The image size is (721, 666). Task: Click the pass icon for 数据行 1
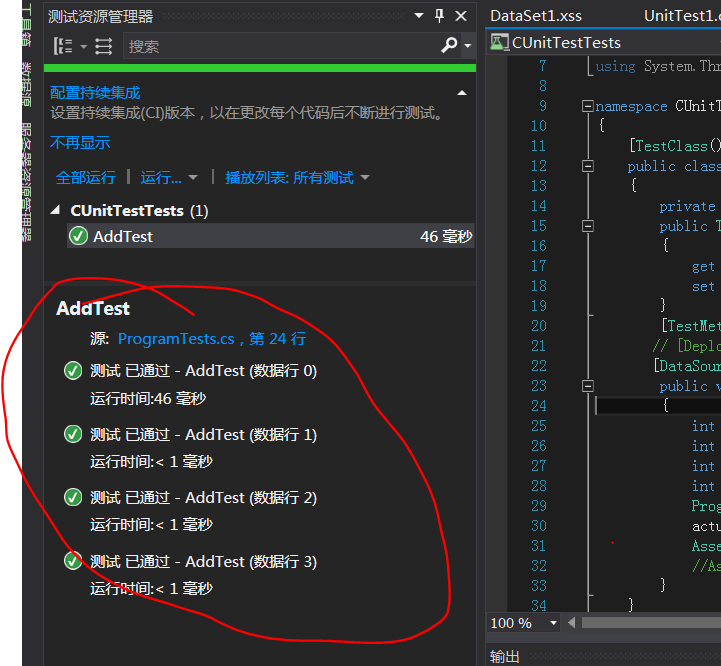[73, 434]
